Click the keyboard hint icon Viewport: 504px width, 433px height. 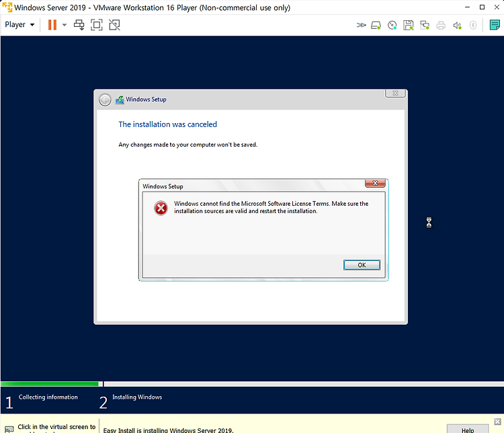[9, 429]
